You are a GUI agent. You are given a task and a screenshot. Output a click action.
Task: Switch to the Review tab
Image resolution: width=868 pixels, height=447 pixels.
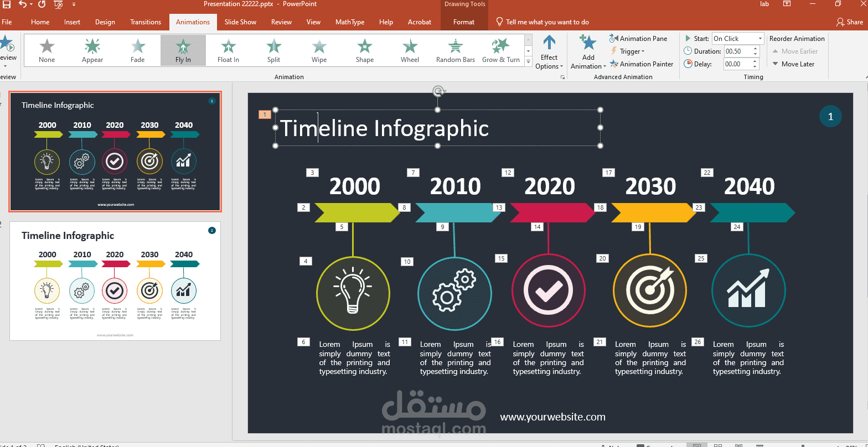coord(281,22)
